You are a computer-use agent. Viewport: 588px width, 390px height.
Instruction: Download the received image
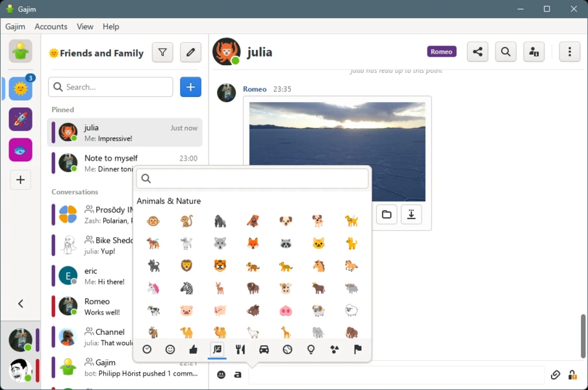point(411,214)
